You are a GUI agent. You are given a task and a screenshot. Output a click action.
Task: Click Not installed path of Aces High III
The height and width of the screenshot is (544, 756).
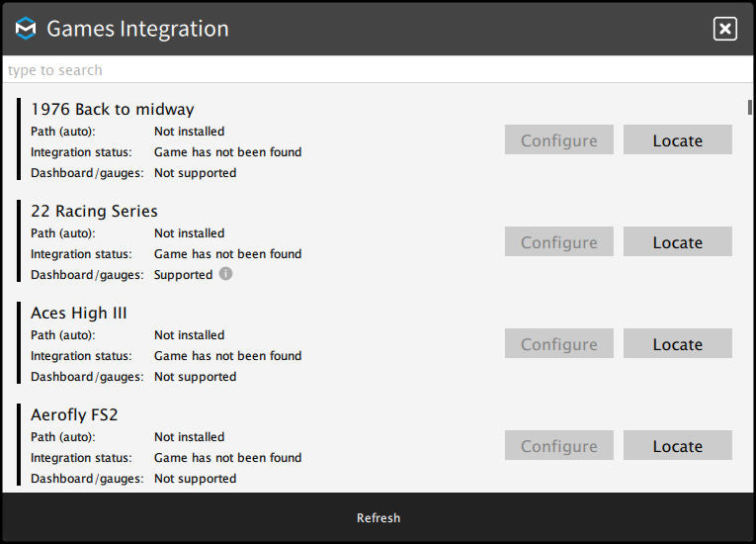click(189, 335)
